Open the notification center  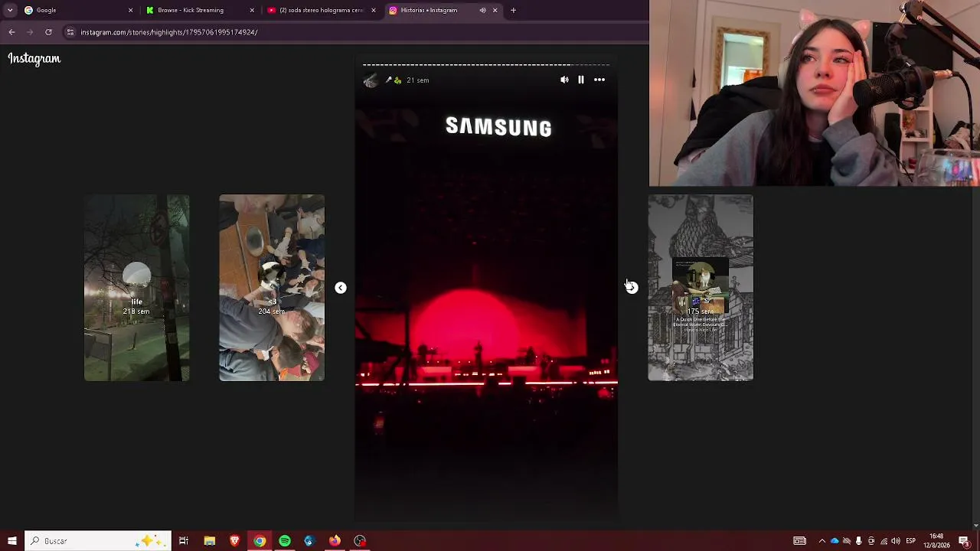click(964, 541)
